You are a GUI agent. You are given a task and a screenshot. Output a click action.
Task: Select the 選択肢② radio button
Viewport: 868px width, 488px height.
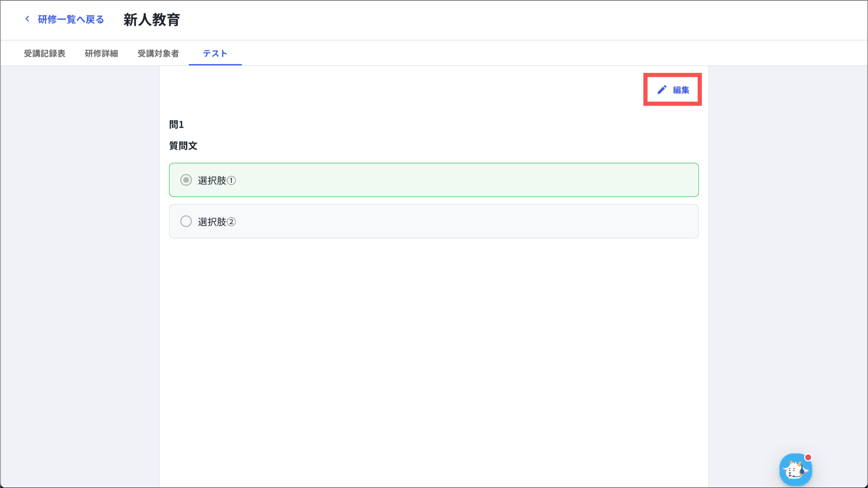186,221
